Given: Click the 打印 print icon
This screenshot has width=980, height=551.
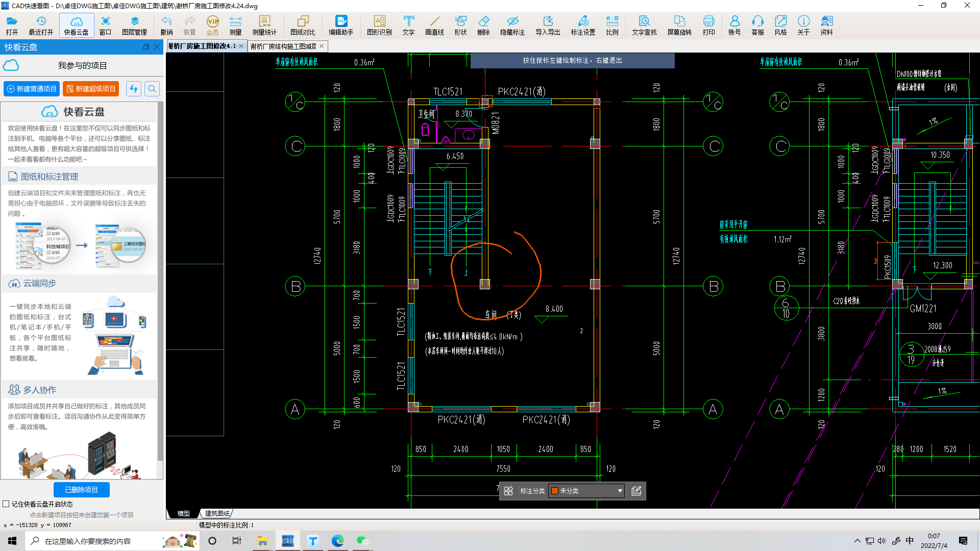Looking at the screenshot, I should click(x=708, y=25).
